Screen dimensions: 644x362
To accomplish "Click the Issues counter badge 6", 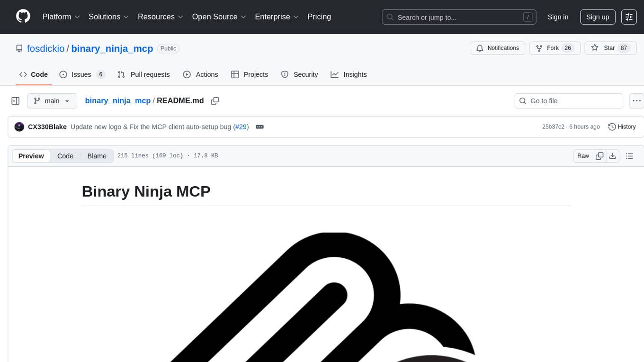I will [100, 74].
